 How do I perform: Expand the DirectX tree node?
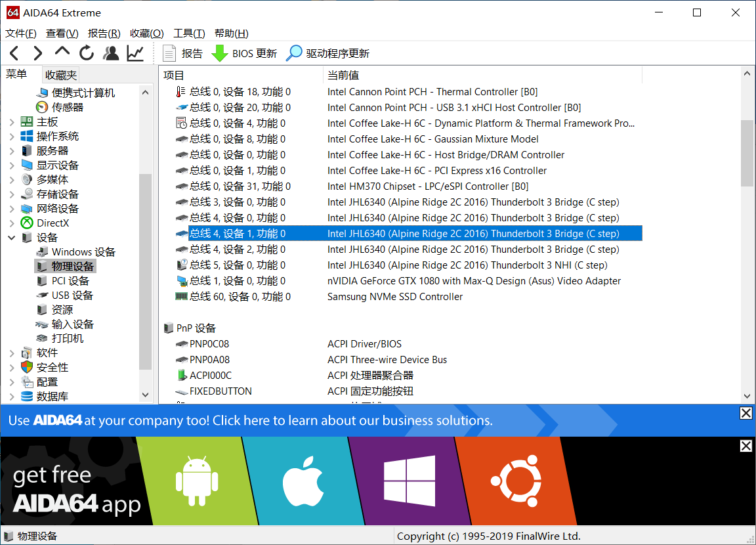12,223
